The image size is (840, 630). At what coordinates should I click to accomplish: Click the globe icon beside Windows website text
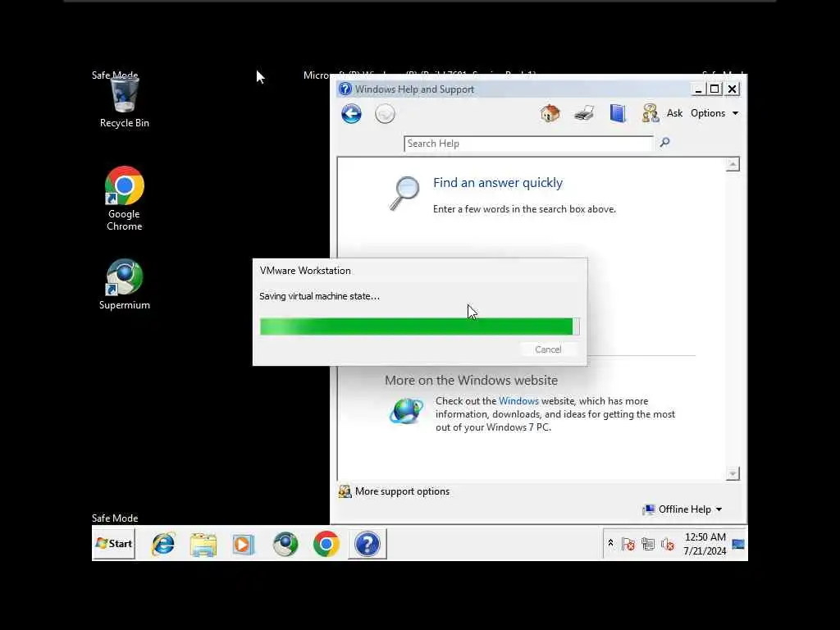[405, 412]
